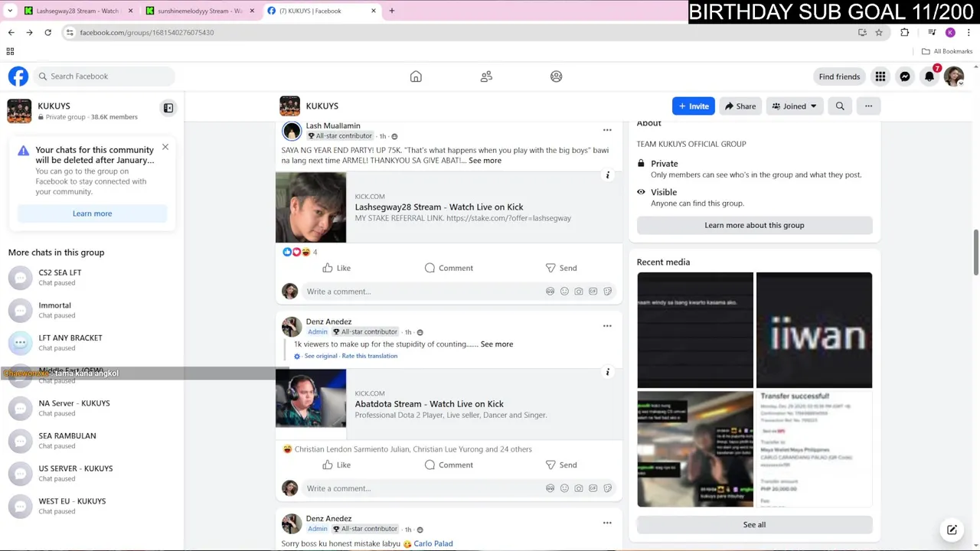The width and height of the screenshot is (980, 551).
Task: Click Find friends button
Action: coord(839,77)
